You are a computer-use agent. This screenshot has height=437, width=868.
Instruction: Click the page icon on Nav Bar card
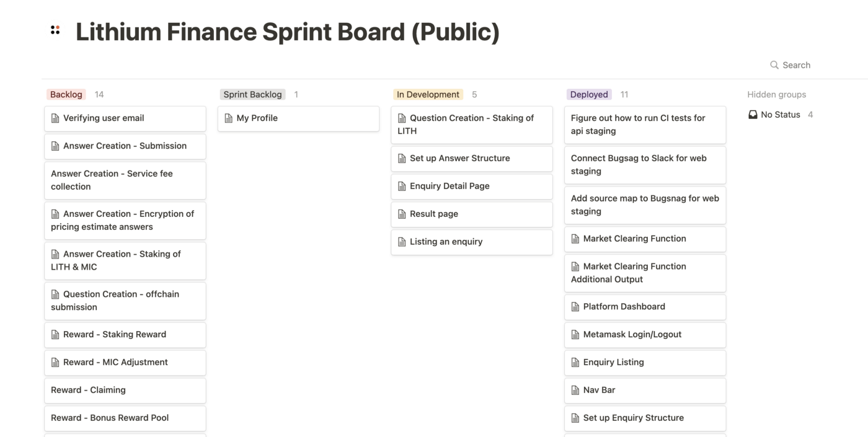point(575,391)
